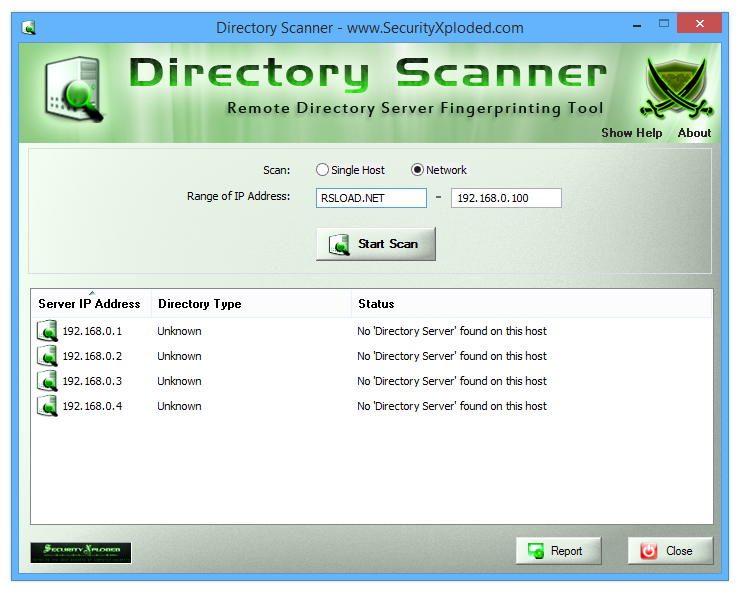Select the row 192.168.0.3
The width and height of the screenshot is (743, 600).
coord(372,381)
